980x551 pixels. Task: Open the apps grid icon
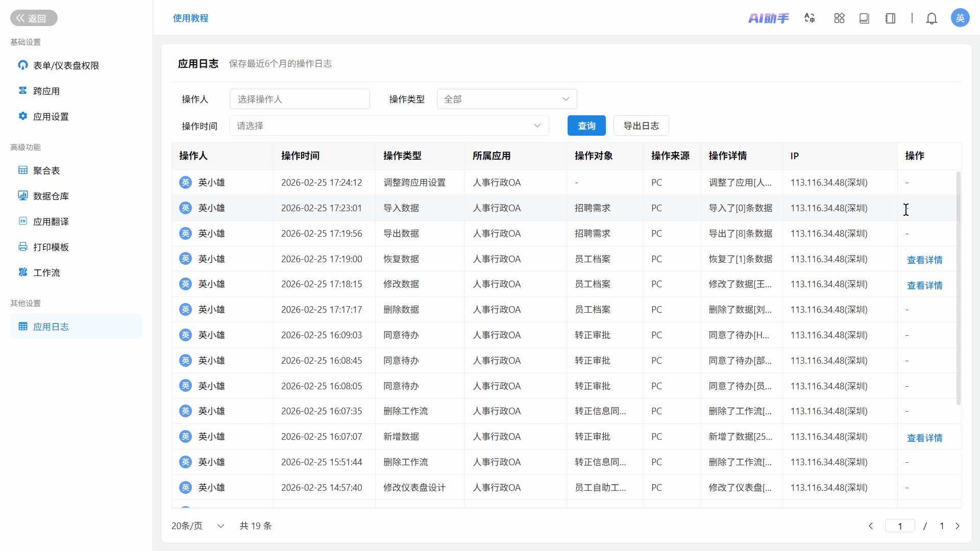coord(839,18)
